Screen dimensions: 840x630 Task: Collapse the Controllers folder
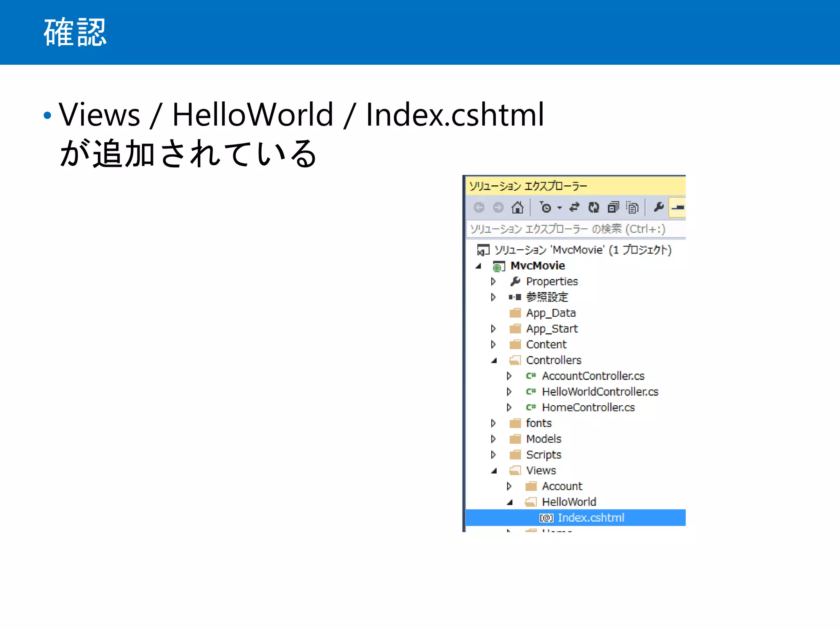coord(494,361)
